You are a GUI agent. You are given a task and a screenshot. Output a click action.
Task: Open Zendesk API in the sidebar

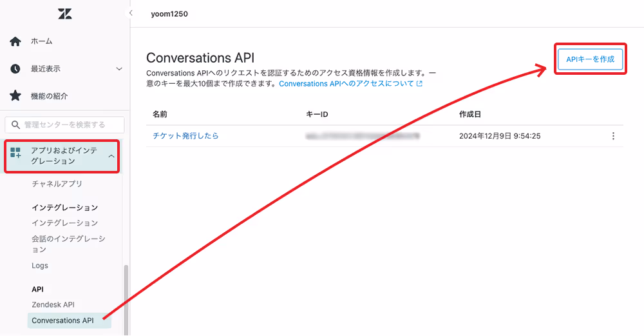pos(53,305)
